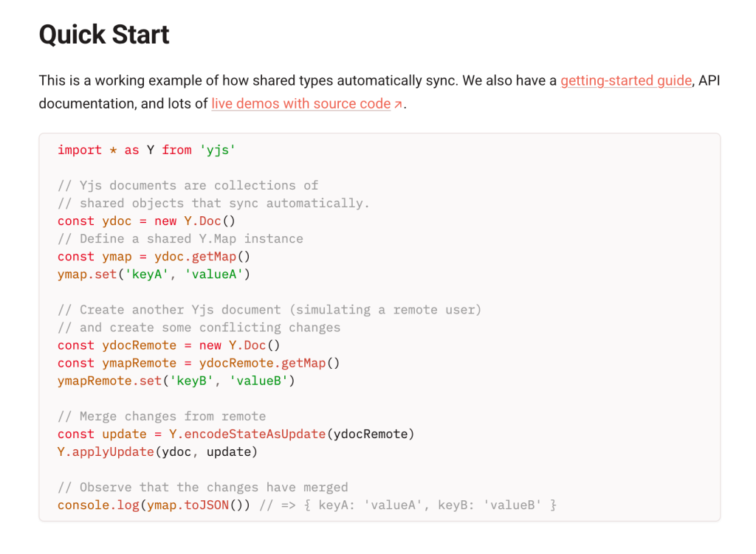
Task: Open the getting-started guide link
Action: [x=626, y=80]
